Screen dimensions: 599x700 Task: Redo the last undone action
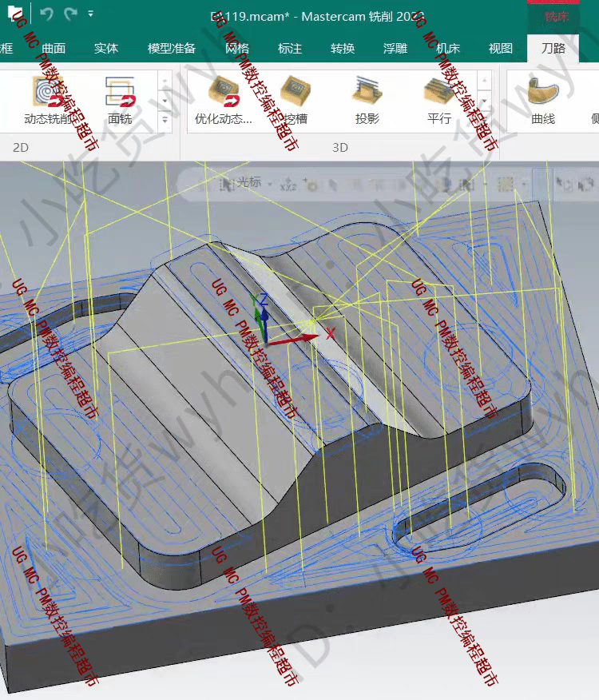click(x=70, y=14)
